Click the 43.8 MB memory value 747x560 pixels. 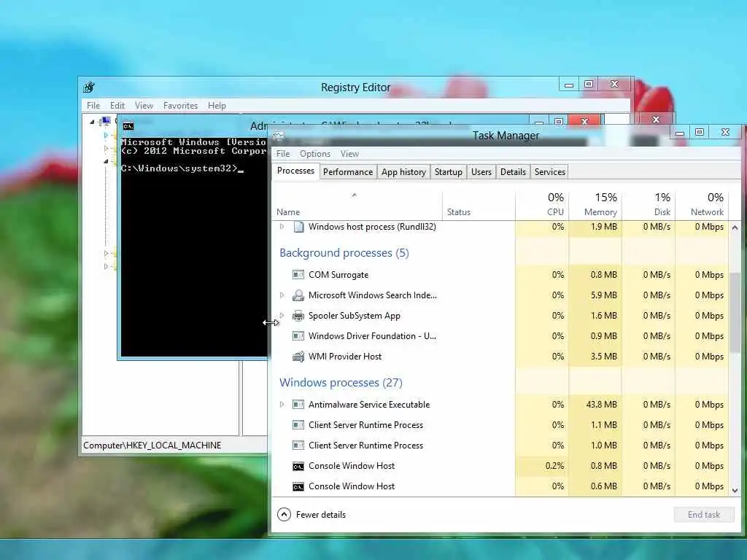click(x=601, y=404)
